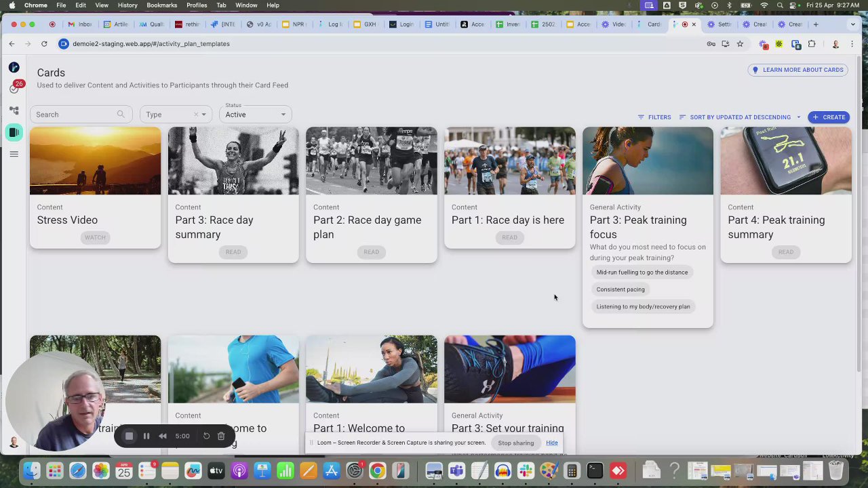Pause the Loom recording

146,436
